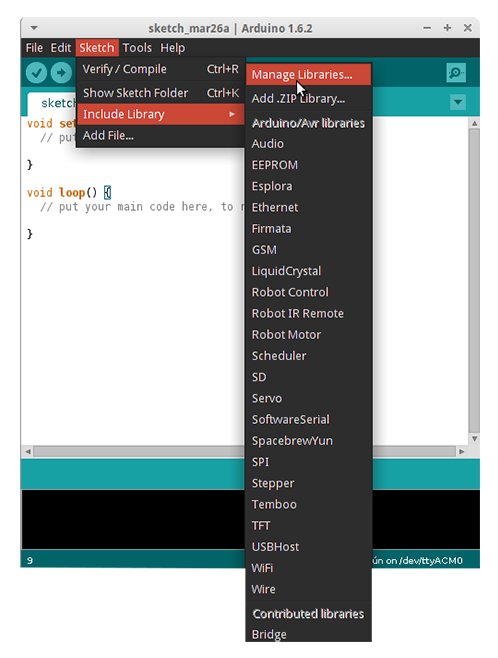Image resolution: width=498 pixels, height=658 pixels.
Task: Include the TFT library
Action: click(x=309, y=525)
